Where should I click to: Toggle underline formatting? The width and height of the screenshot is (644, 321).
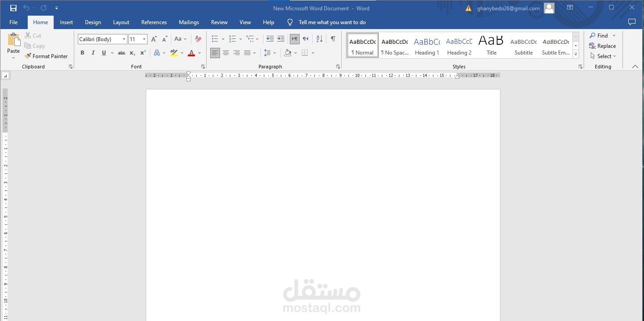click(x=104, y=53)
